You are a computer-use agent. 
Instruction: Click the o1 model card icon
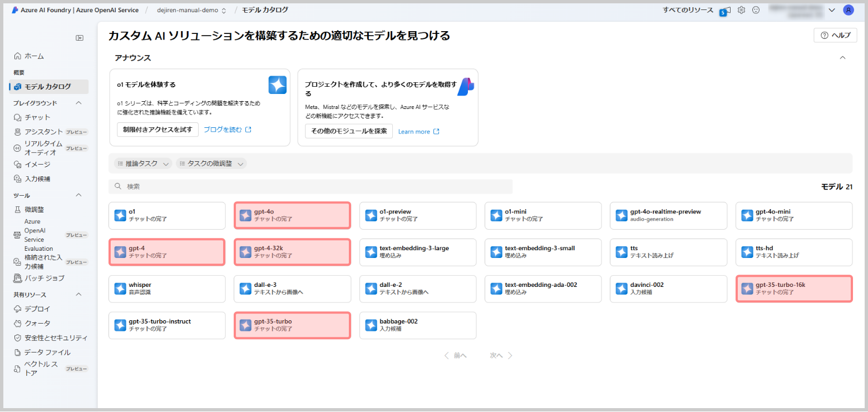[x=120, y=215]
